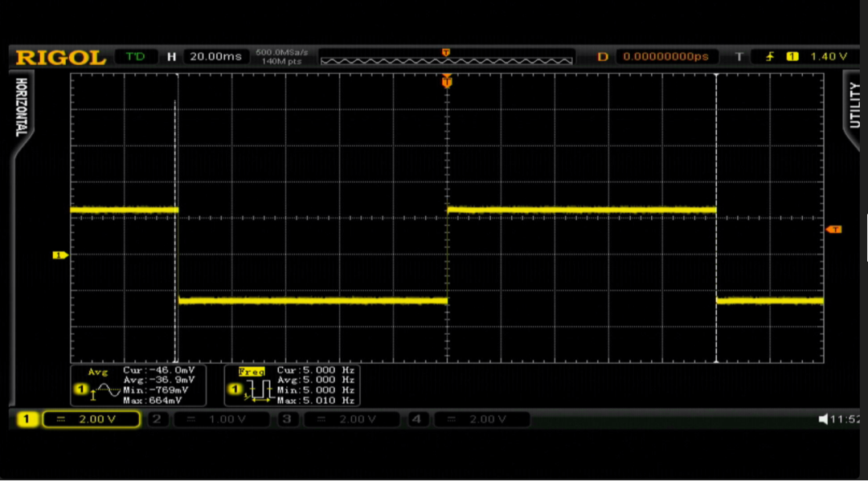Click channel 3 scale 2.00 V box
Viewport: 868px width, 481px height.
coord(351,419)
